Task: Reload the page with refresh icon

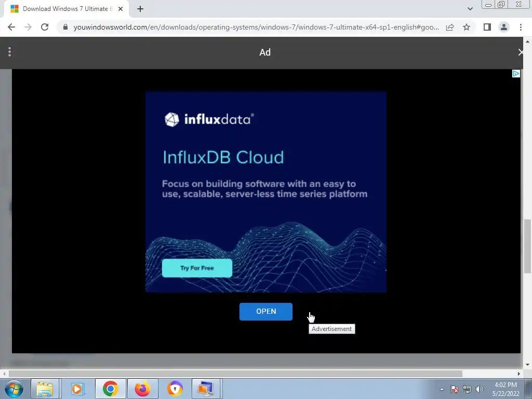Action: 45,27
